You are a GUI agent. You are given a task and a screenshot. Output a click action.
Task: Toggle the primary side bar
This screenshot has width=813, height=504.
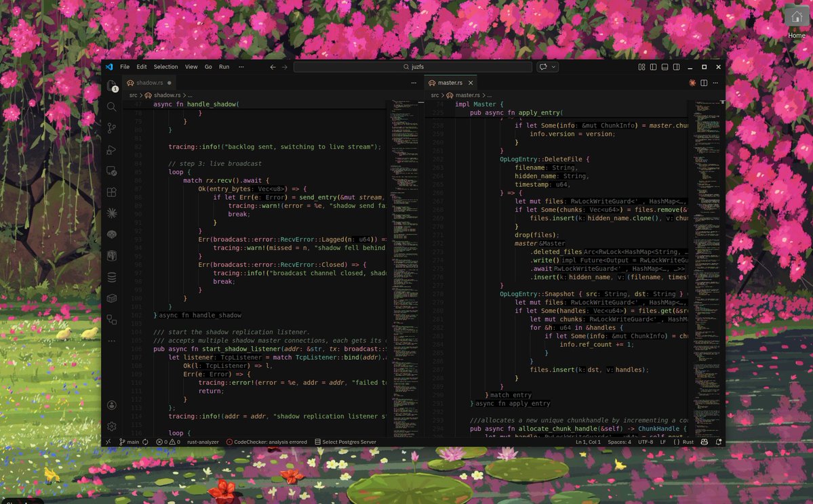[x=653, y=67]
